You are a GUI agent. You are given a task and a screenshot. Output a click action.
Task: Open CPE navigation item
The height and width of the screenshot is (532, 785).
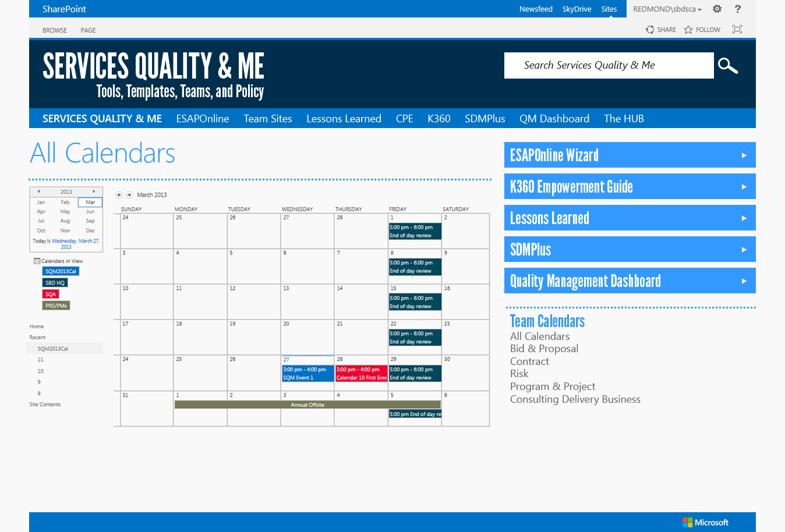click(404, 119)
